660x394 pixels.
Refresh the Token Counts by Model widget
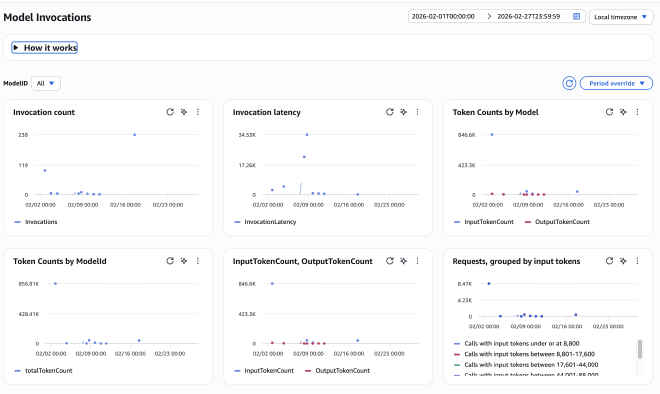(x=609, y=112)
